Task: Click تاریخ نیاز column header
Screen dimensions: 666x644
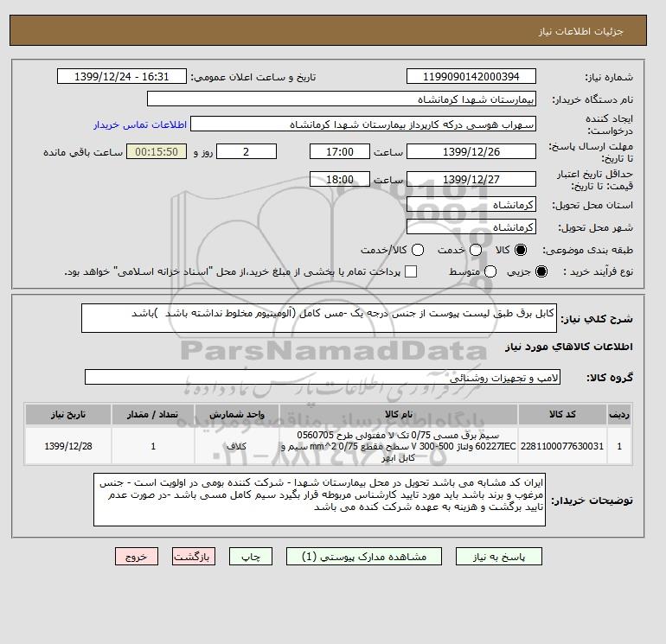Action: click(68, 414)
